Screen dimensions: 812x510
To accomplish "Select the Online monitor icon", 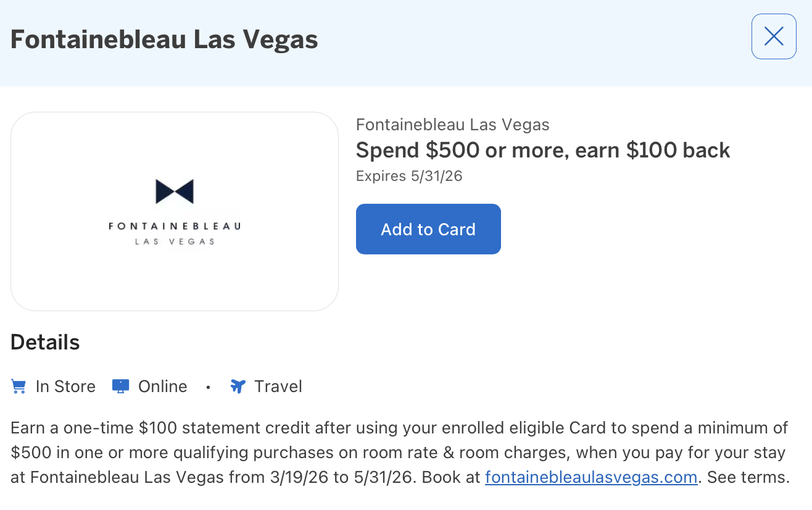I will point(119,386).
